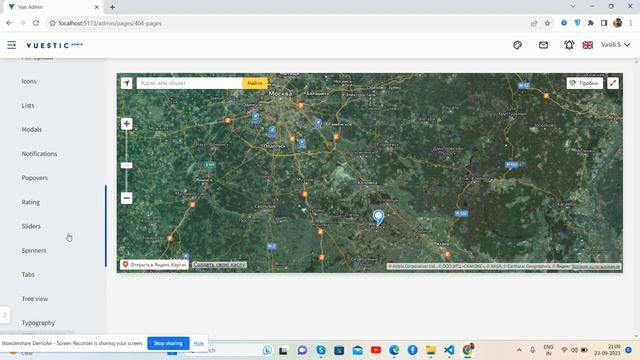Close the Vue Admin tab
The width and height of the screenshot is (640, 360).
[x=97, y=7]
